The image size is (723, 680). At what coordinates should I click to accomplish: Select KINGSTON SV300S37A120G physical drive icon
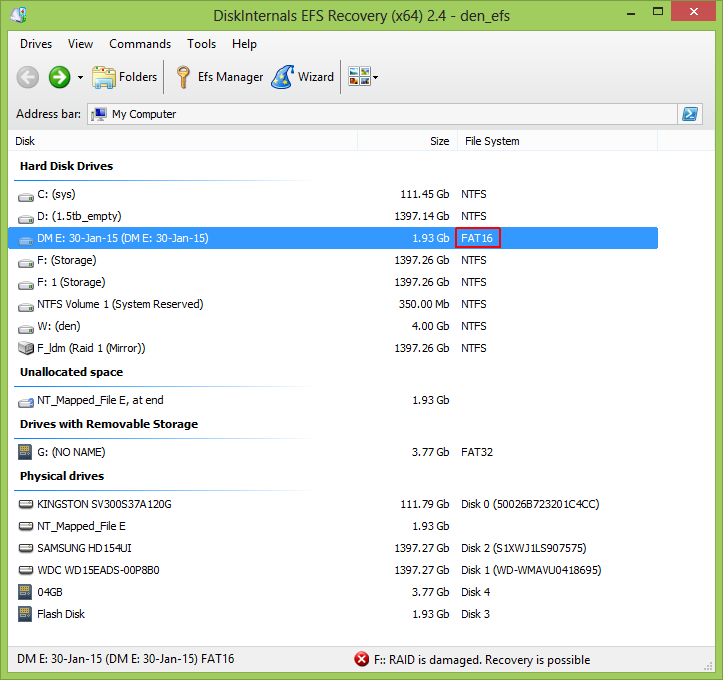click(26, 504)
